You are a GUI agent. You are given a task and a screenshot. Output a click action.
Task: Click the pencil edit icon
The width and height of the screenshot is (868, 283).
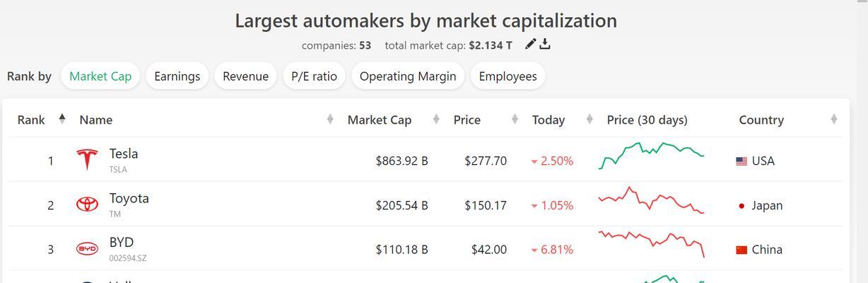(x=531, y=45)
